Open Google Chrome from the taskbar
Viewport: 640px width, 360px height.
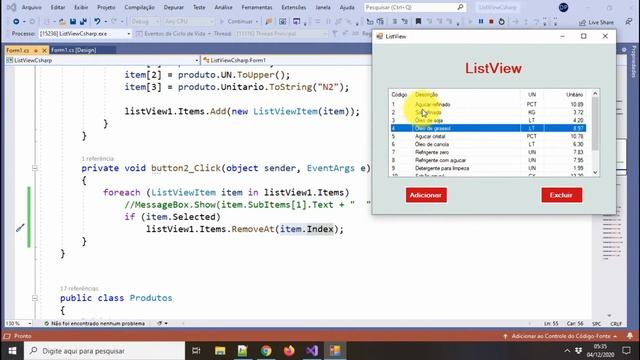[x=266, y=351]
